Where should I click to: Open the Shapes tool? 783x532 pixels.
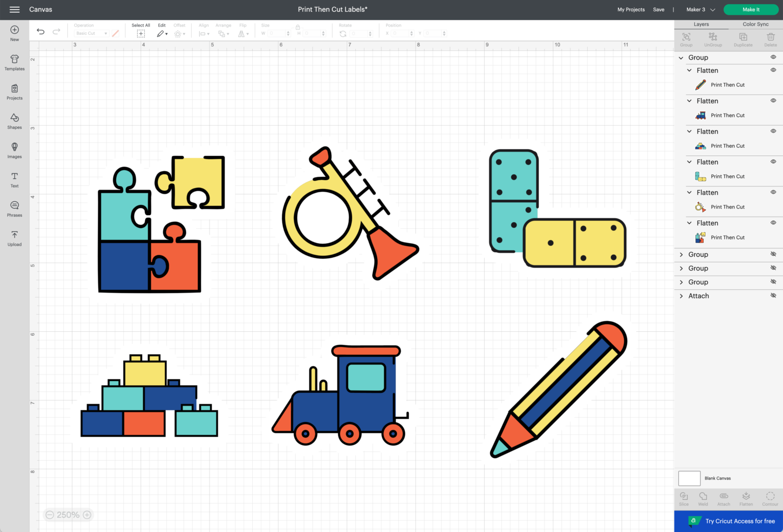14,121
